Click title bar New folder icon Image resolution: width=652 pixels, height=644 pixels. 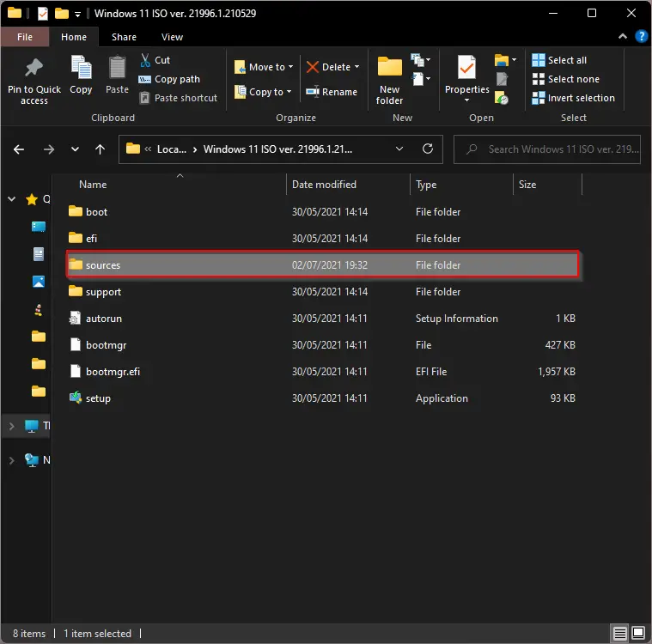coord(62,14)
